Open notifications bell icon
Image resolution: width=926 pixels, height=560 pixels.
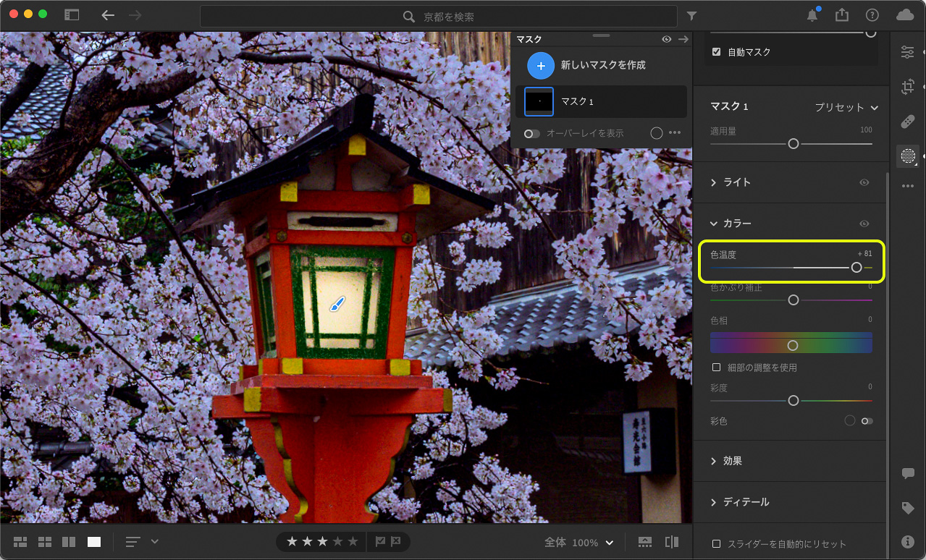(x=812, y=15)
